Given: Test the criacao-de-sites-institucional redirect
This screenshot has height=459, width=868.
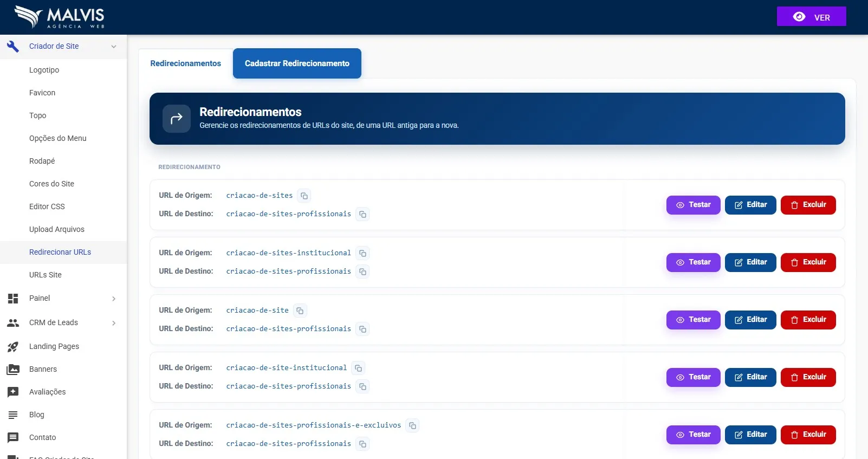Looking at the screenshot, I should pos(693,262).
